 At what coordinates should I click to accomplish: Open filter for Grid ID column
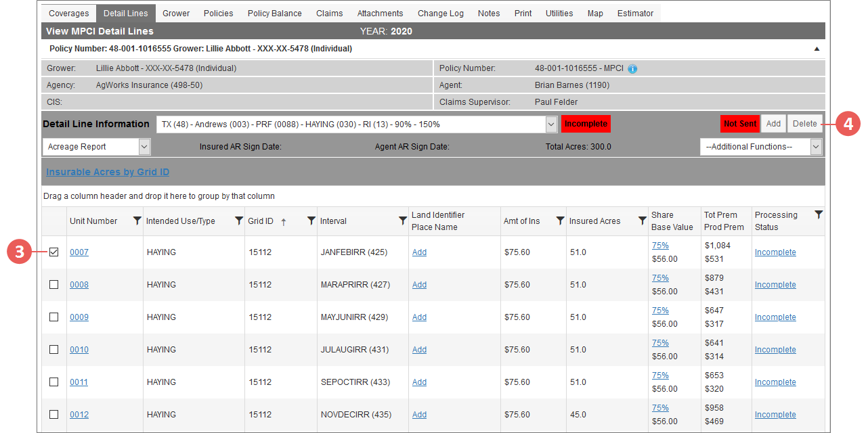[311, 221]
